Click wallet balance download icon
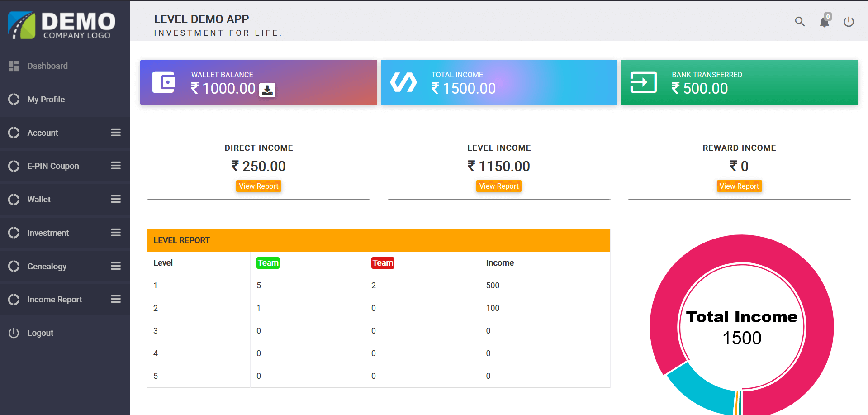 click(x=267, y=90)
